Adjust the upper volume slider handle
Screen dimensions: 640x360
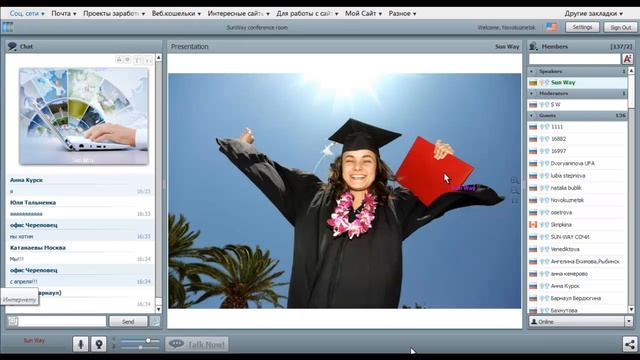(x=149, y=340)
